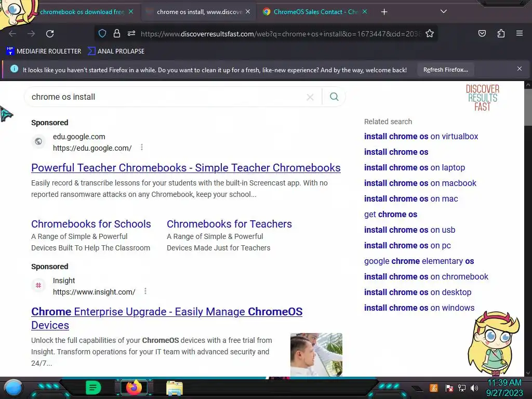Select install chrome os on desktop
The height and width of the screenshot is (399, 532).
(x=417, y=292)
